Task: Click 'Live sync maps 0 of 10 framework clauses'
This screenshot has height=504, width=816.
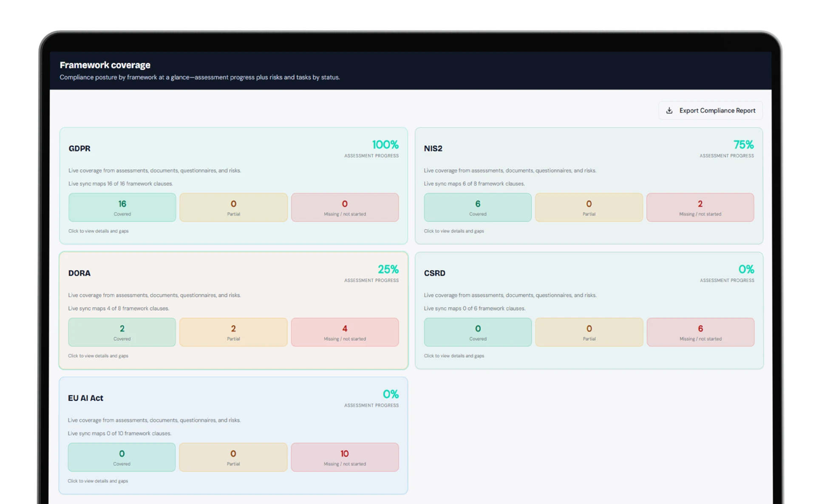Action: (x=119, y=433)
